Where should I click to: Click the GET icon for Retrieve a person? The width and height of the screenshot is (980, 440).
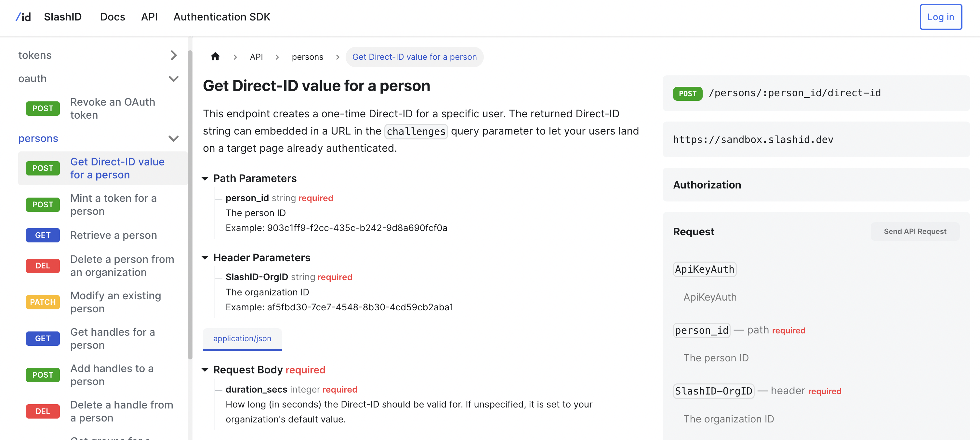[x=43, y=234]
